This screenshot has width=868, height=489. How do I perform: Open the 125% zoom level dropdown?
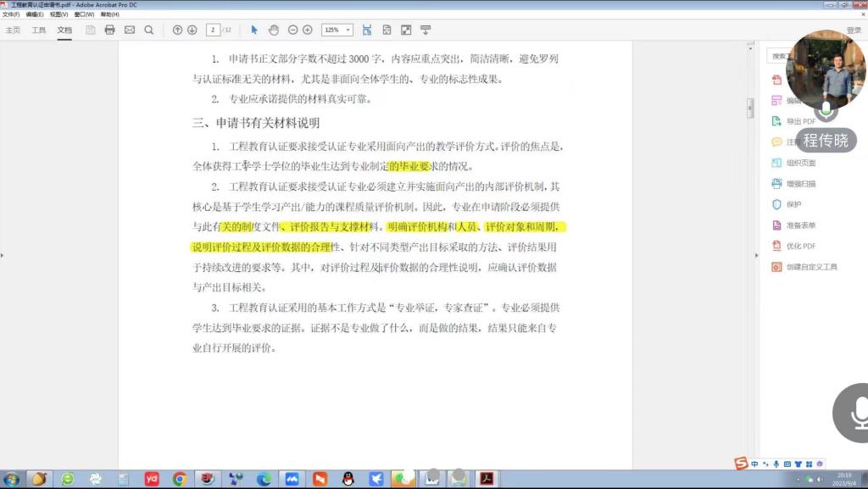(x=337, y=30)
